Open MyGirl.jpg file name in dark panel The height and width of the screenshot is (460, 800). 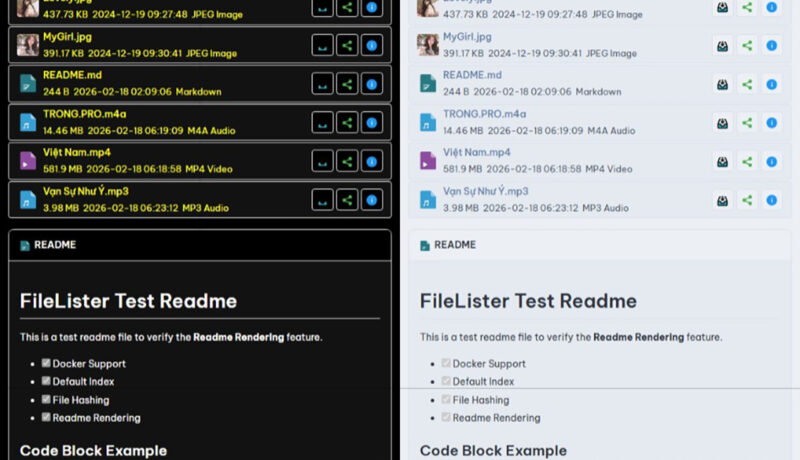pos(67,37)
